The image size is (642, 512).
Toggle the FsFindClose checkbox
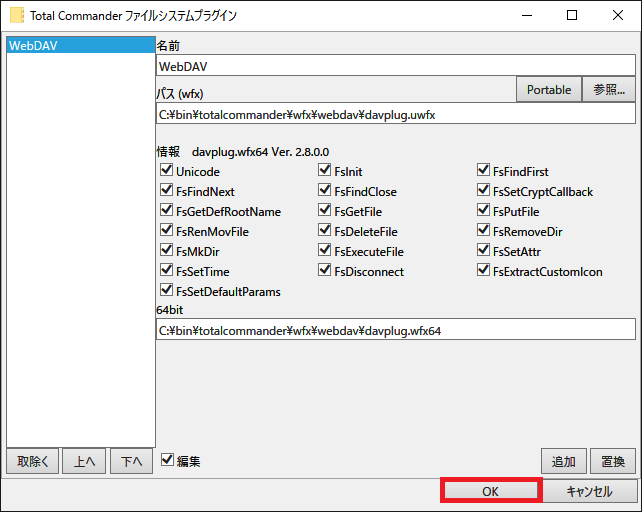click(x=324, y=190)
